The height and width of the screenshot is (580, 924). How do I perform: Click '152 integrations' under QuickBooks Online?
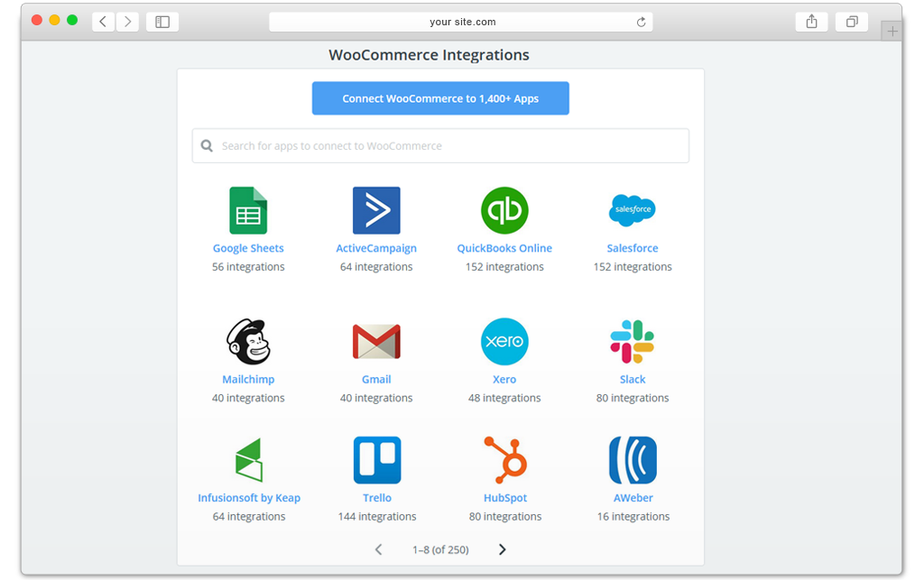[x=504, y=267]
